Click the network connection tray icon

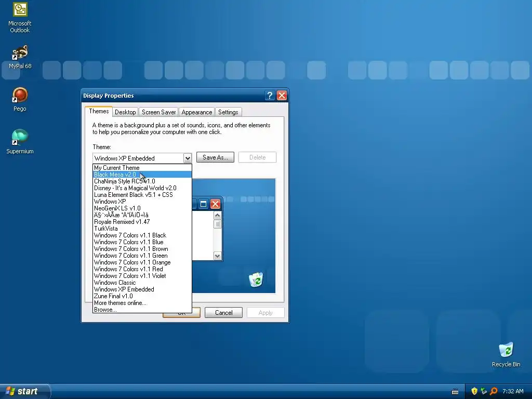pos(484,391)
